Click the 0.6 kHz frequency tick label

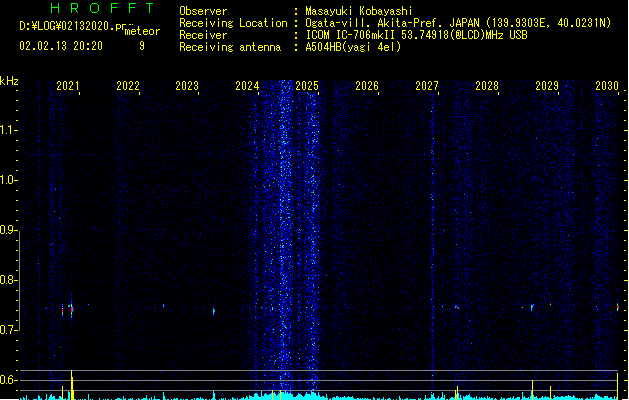pyautogui.click(x=8, y=380)
